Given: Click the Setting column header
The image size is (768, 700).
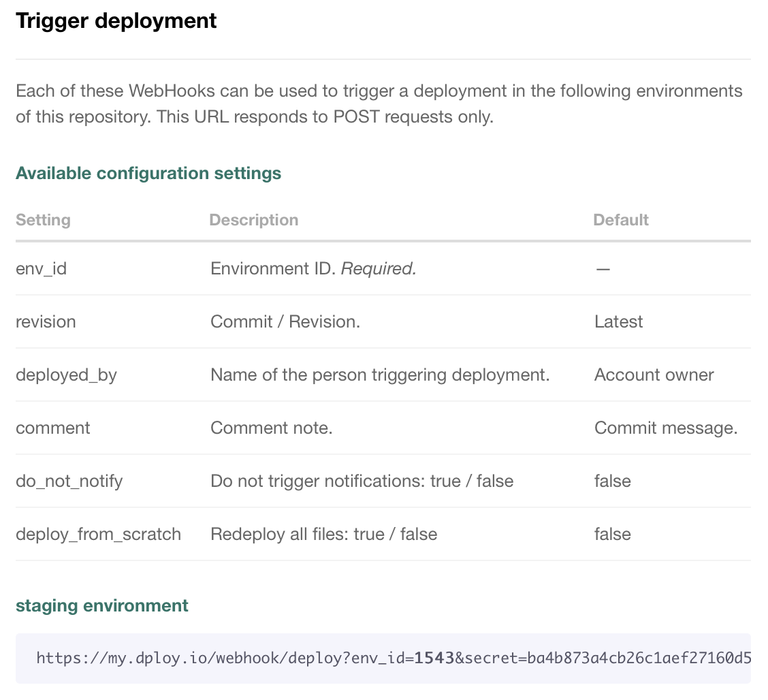Looking at the screenshot, I should click(43, 220).
